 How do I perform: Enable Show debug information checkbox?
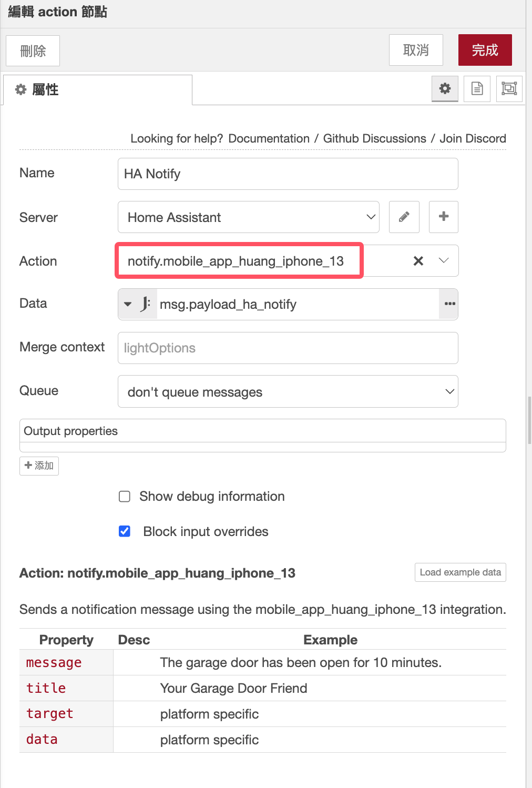[125, 497]
